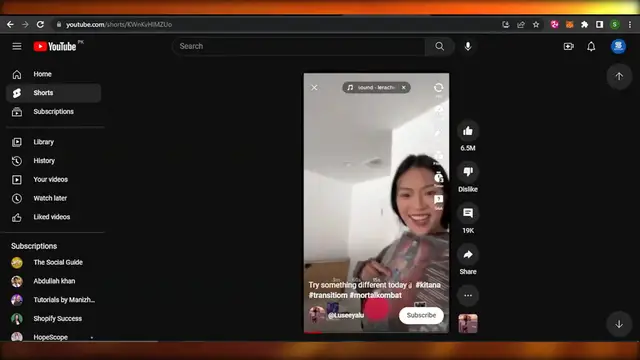Click the download icon in address bar
Image resolution: width=640 pixels, height=360 pixels.
tap(506, 24)
